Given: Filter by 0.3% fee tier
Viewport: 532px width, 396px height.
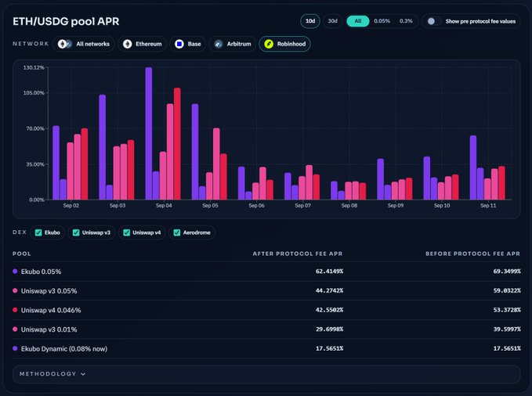Looking at the screenshot, I should (406, 21).
